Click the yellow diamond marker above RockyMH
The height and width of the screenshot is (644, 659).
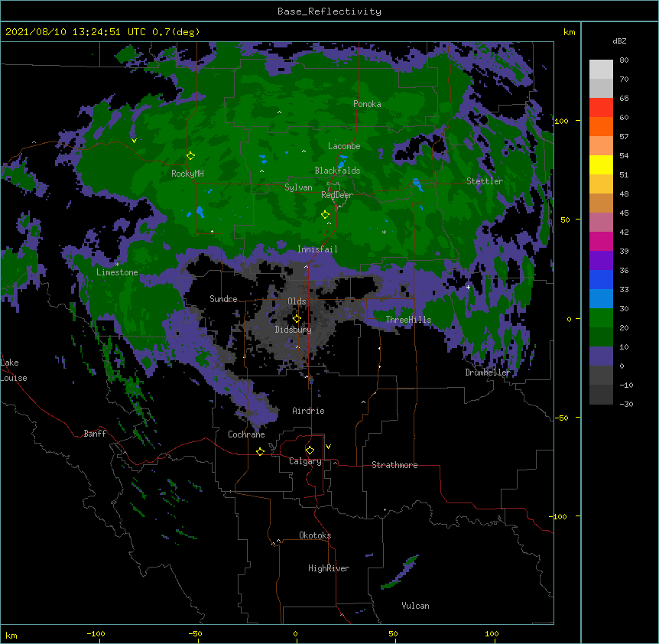pyautogui.click(x=191, y=156)
